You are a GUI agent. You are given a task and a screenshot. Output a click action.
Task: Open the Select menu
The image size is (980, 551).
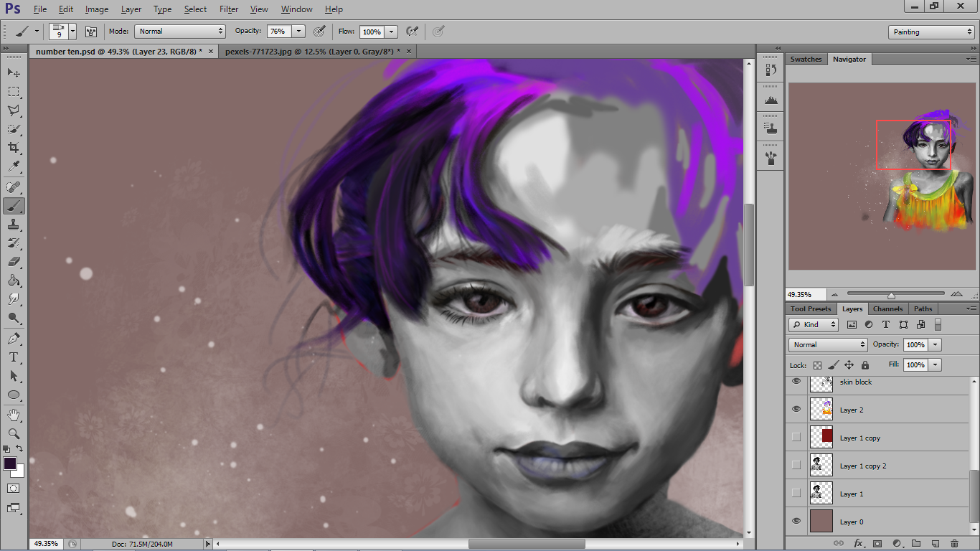point(195,9)
